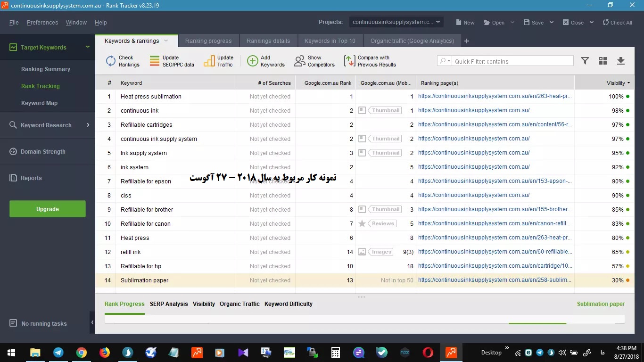Click the Open project button
This screenshot has height=362, width=644.
(x=494, y=22)
